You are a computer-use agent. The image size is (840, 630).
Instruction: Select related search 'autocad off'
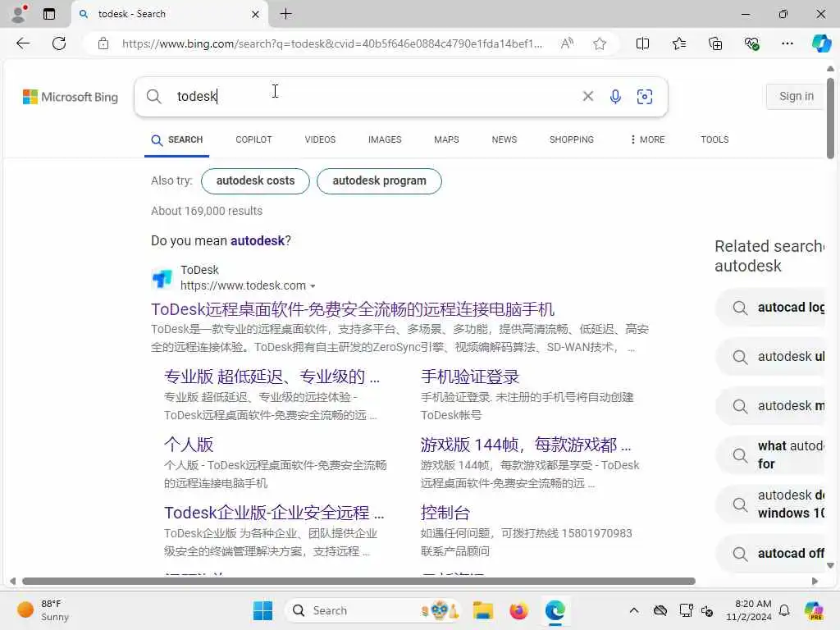pyautogui.click(x=771, y=554)
